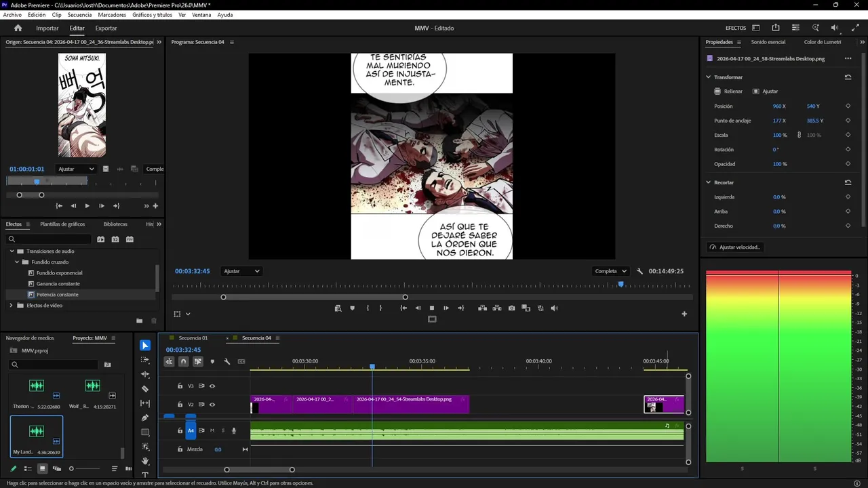The width and height of the screenshot is (868, 488).
Task: Select the Track Select Forward tool
Action: click(x=145, y=360)
